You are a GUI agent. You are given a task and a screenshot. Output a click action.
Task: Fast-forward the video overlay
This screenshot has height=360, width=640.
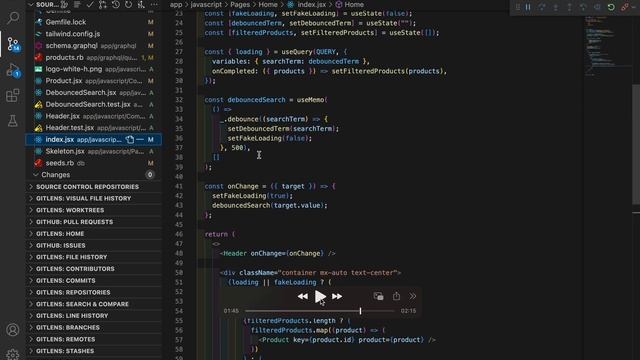coord(337,296)
